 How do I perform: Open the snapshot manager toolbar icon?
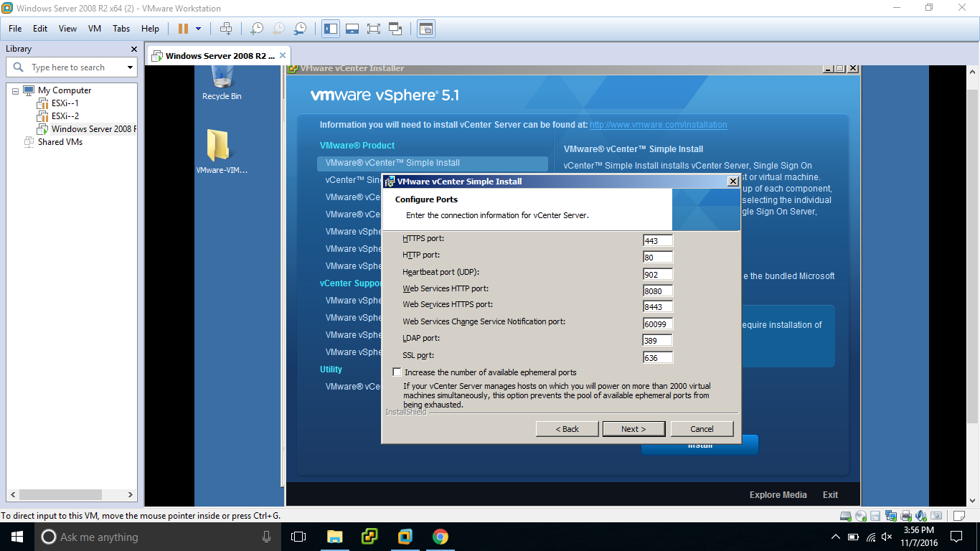(301, 29)
